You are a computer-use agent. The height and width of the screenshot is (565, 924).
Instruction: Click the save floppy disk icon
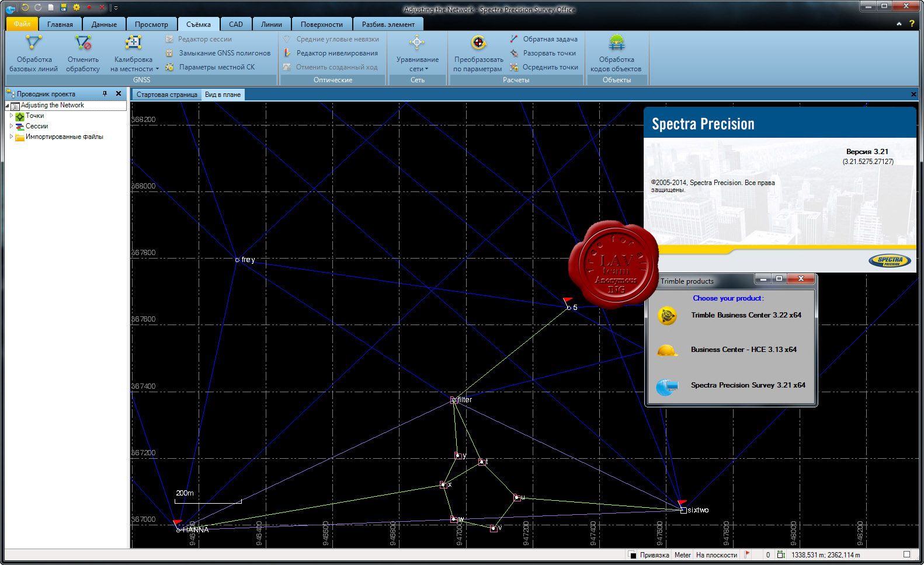coord(64,8)
